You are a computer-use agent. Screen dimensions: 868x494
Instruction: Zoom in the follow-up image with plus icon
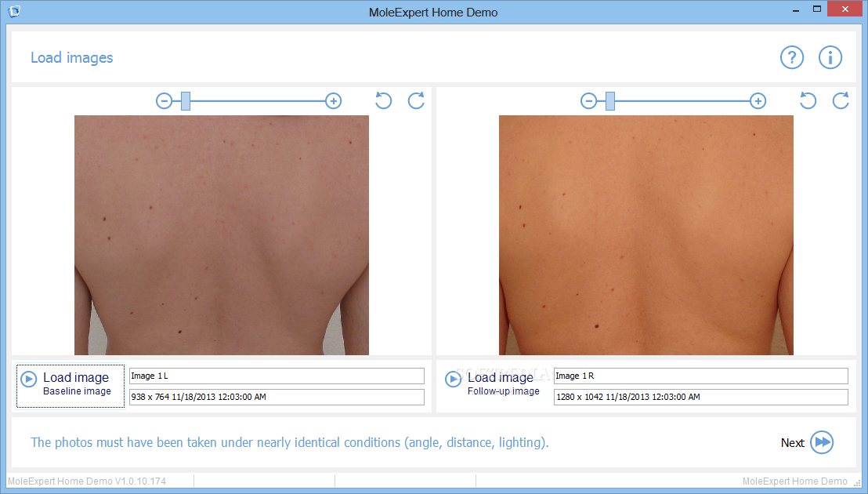click(758, 101)
